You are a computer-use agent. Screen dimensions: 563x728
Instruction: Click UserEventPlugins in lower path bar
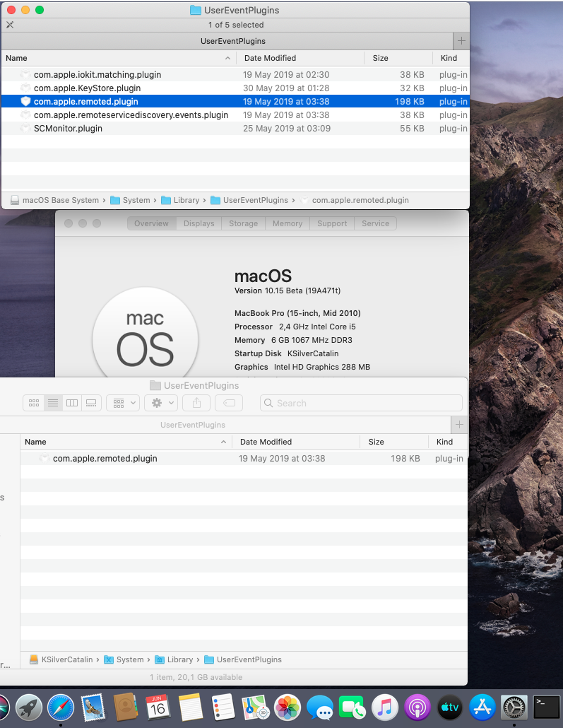(x=243, y=659)
